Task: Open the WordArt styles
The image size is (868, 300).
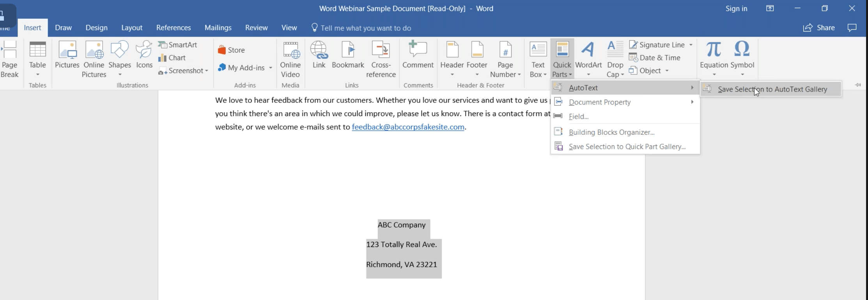Action: point(588,59)
